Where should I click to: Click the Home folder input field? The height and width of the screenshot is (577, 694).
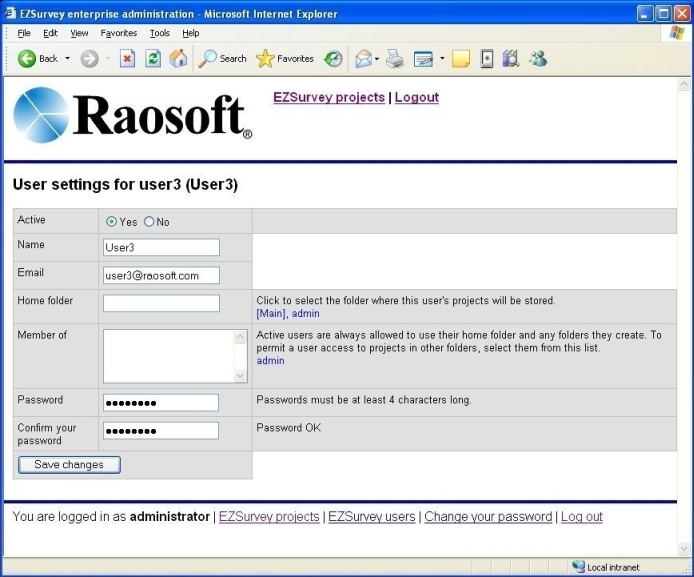(161, 303)
